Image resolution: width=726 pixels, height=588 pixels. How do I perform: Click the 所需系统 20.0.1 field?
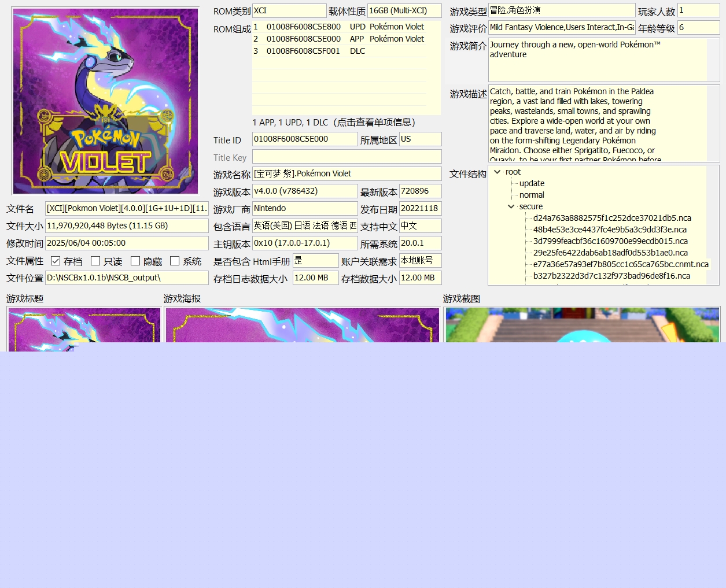[421, 243]
